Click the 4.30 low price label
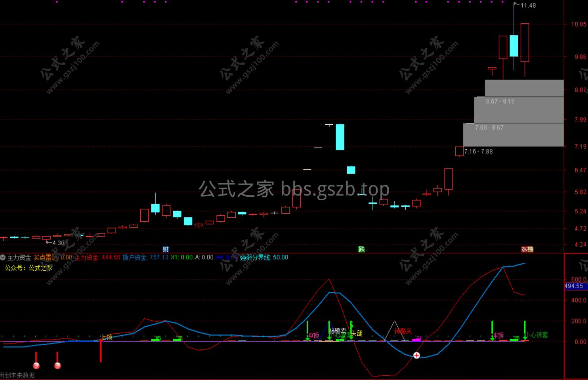Screen dimensions: 588x380 tap(58, 243)
